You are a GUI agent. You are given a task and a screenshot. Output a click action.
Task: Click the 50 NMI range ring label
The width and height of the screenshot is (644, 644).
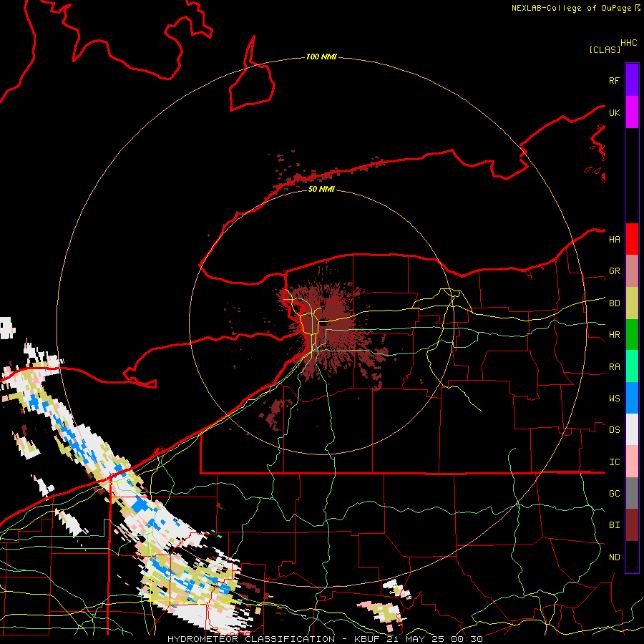[321, 189]
